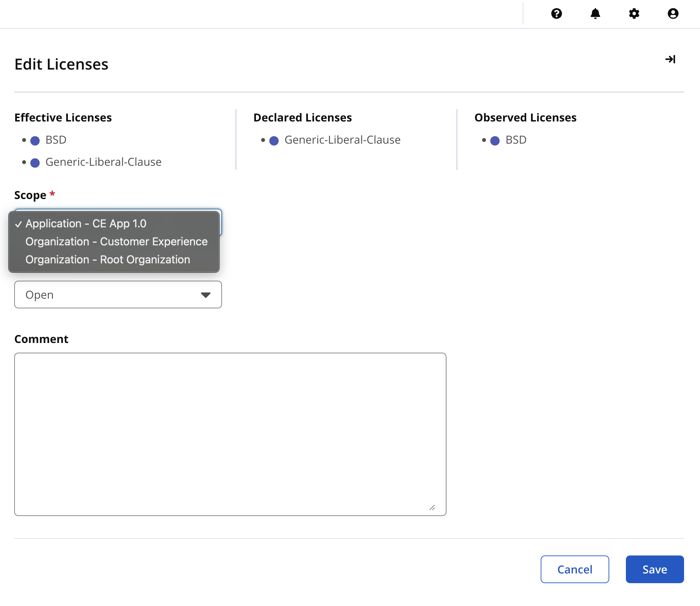The width and height of the screenshot is (700, 606).
Task: Open the help question mark icon
Action: tap(556, 13)
